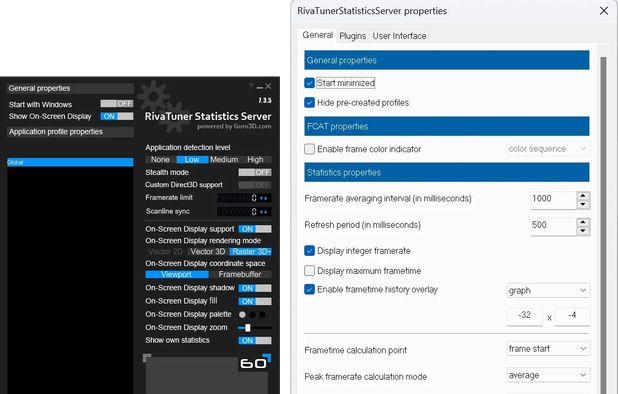
Task: Uncheck Start minimized checkbox
Action: [x=309, y=83]
